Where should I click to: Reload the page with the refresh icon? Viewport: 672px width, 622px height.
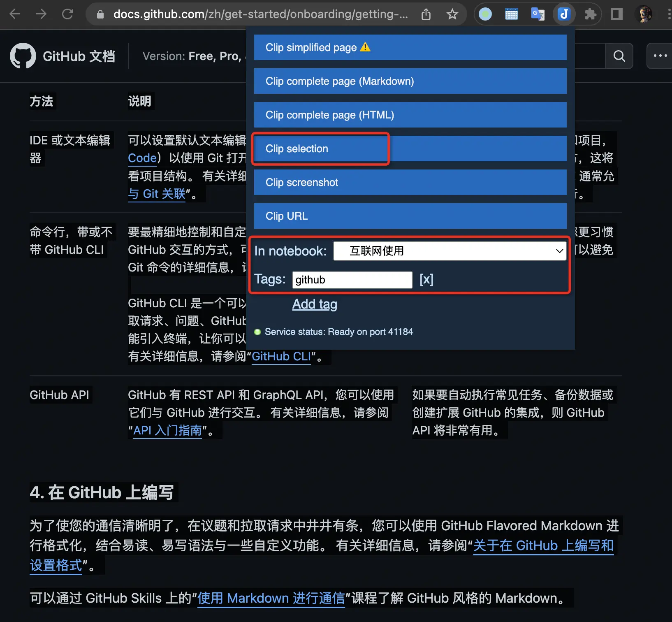(67, 14)
